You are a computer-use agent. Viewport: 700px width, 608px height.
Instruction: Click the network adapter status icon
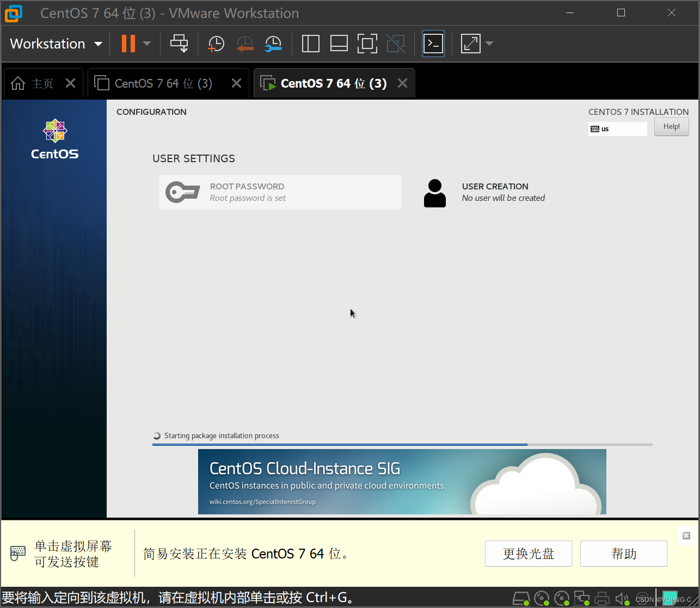click(581, 598)
